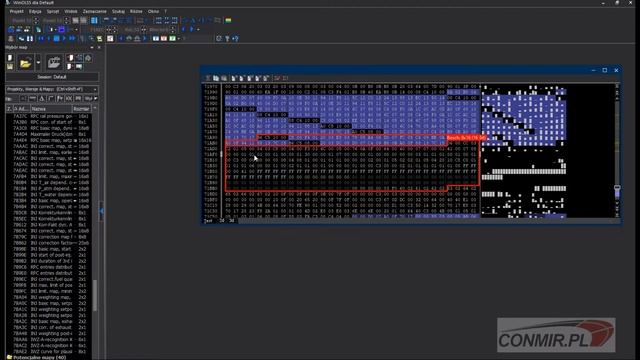Click the red-marked icon in hex window toolbar
The width and height of the screenshot is (640, 360).
277,78
